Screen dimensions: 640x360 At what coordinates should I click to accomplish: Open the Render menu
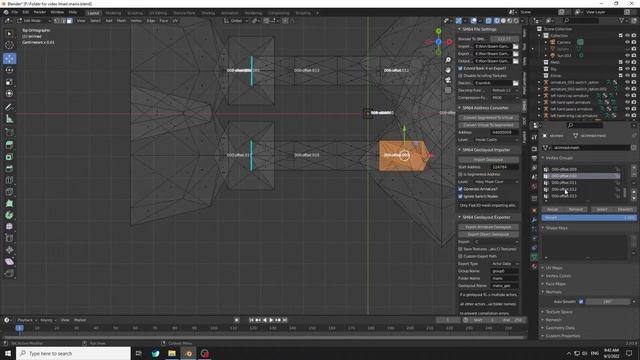coord(40,12)
